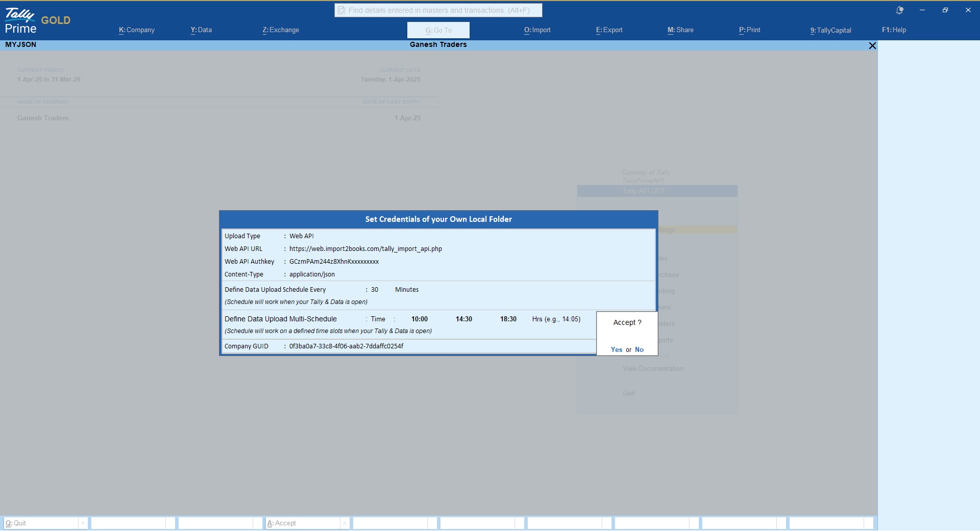Open 9: TallyCapital from the top bar
Image resolution: width=980 pixels, height=531 pixels.
click(830, 30)
